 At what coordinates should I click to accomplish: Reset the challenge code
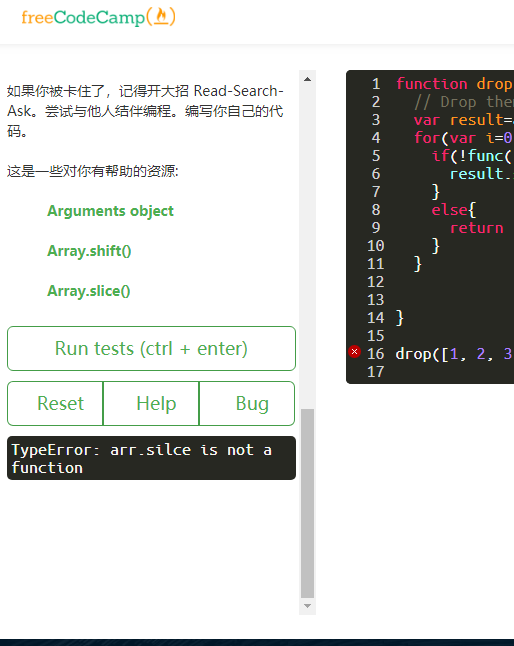(55, 403)
